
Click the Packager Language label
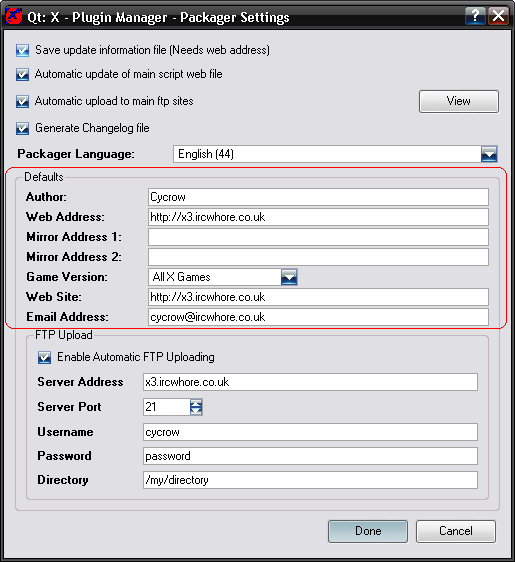point(76,154)
